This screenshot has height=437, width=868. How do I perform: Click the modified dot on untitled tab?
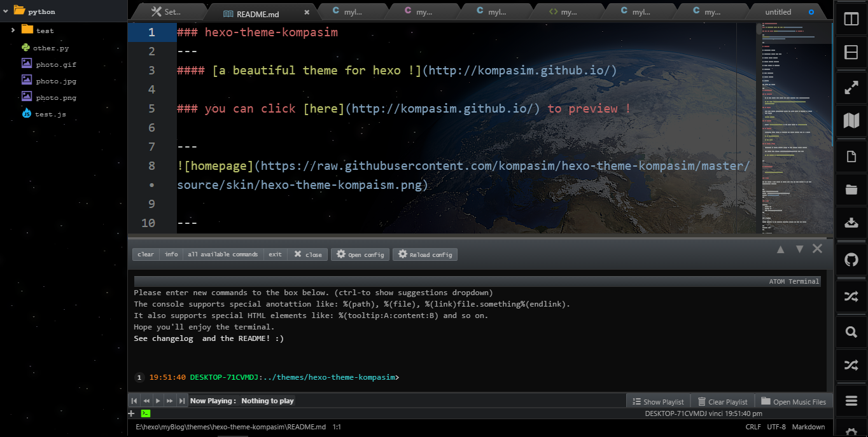pos(811,12)
